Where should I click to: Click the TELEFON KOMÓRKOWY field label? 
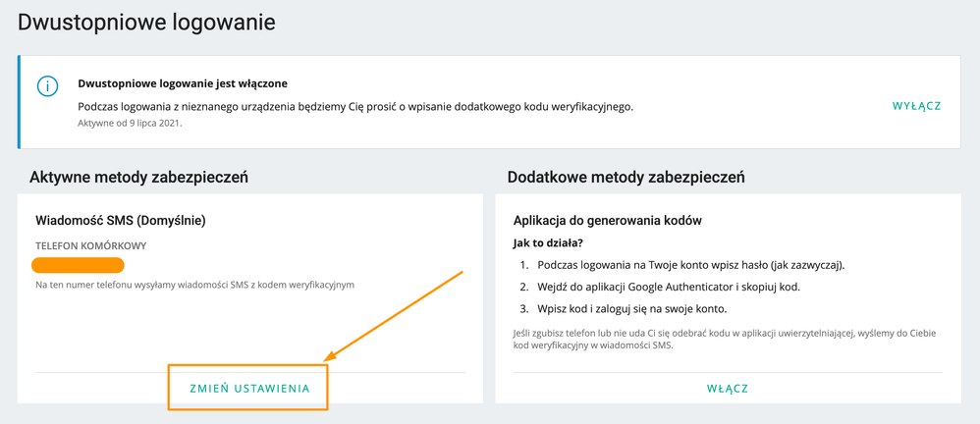pyautogui.click(x=90, y=246)
